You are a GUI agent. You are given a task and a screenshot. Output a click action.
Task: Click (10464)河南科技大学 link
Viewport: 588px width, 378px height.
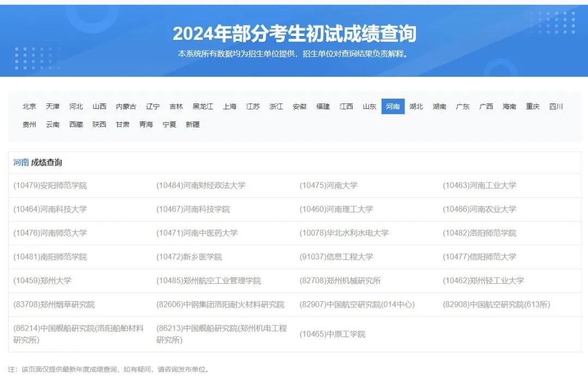click(50, 209)
